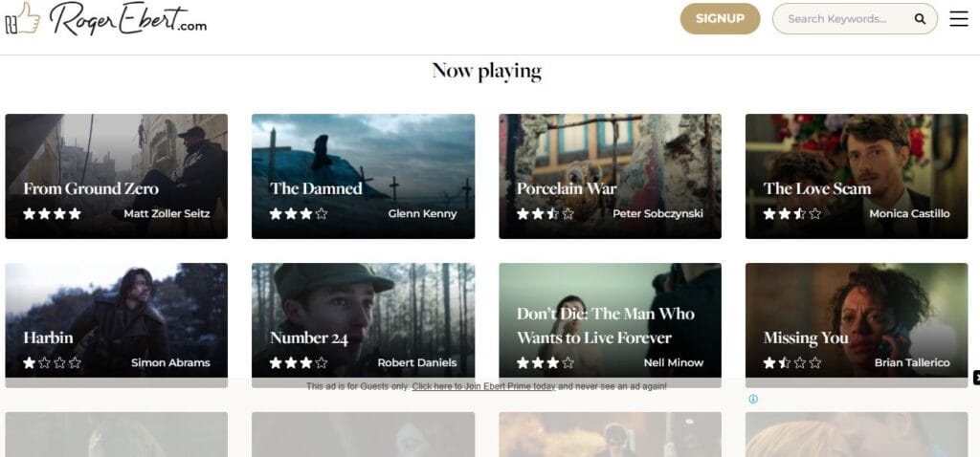The height and width of the screenshot is (457, 980).
Task: Click the search magnifier icon
Action: pyautogui.click(x=920, y=19)
